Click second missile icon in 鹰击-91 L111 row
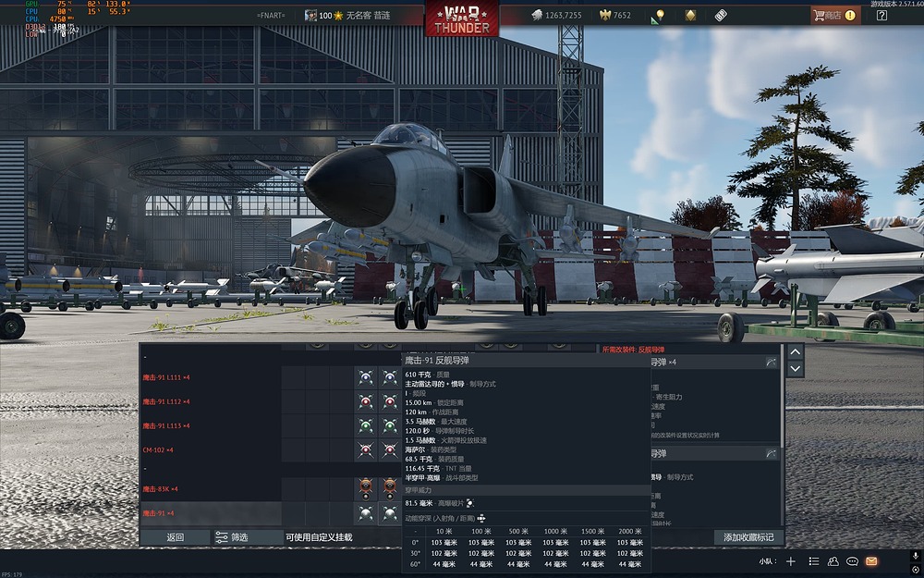Image resolution: width=924 pixels, height=578 pixels. [x=390, y=377]
